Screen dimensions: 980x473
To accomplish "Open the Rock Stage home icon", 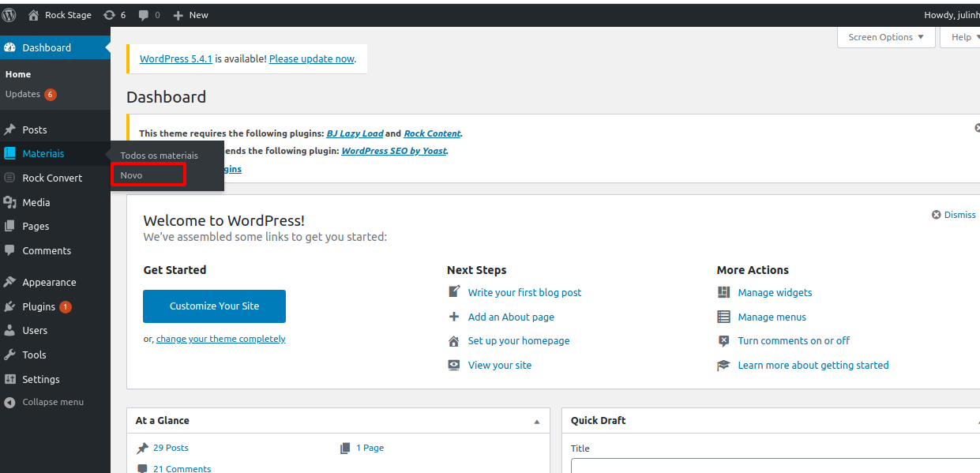I will 33,15.
